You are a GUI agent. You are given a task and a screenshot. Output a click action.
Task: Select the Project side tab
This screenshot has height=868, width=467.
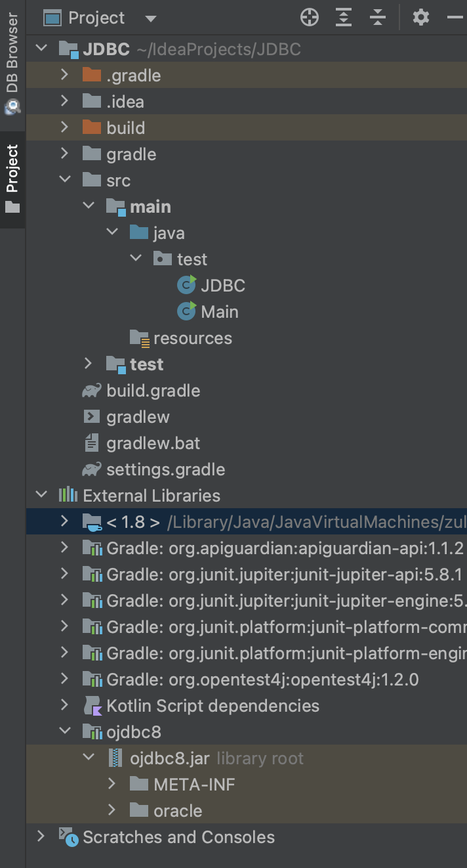coord(12,179)
